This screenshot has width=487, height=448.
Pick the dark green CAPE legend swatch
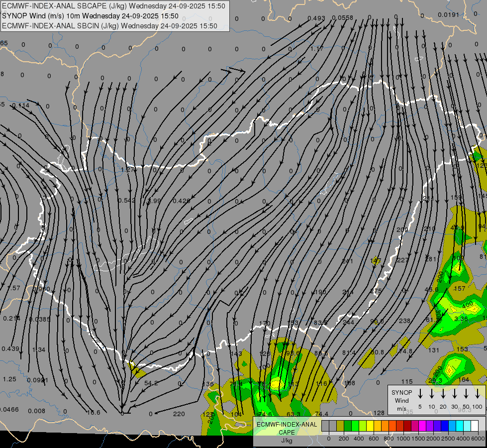348,426
